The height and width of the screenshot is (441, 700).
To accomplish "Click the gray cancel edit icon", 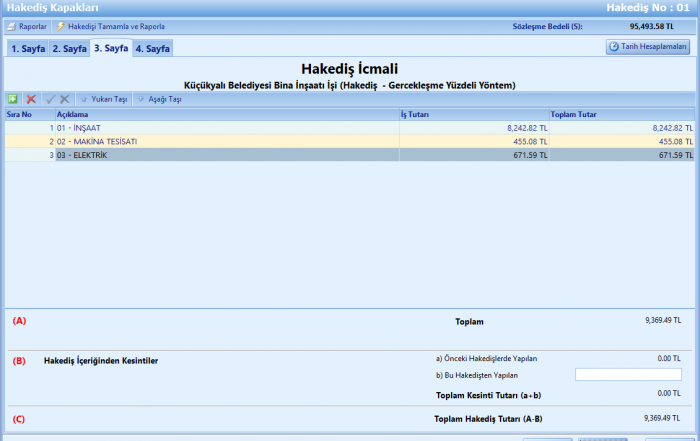I will (x=65, y=100).
